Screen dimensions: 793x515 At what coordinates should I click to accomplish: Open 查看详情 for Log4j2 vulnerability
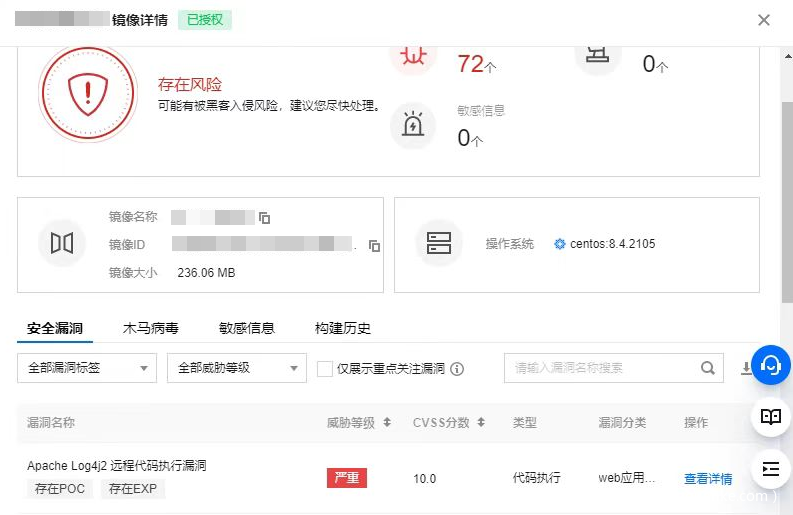(x=708, y=479)
